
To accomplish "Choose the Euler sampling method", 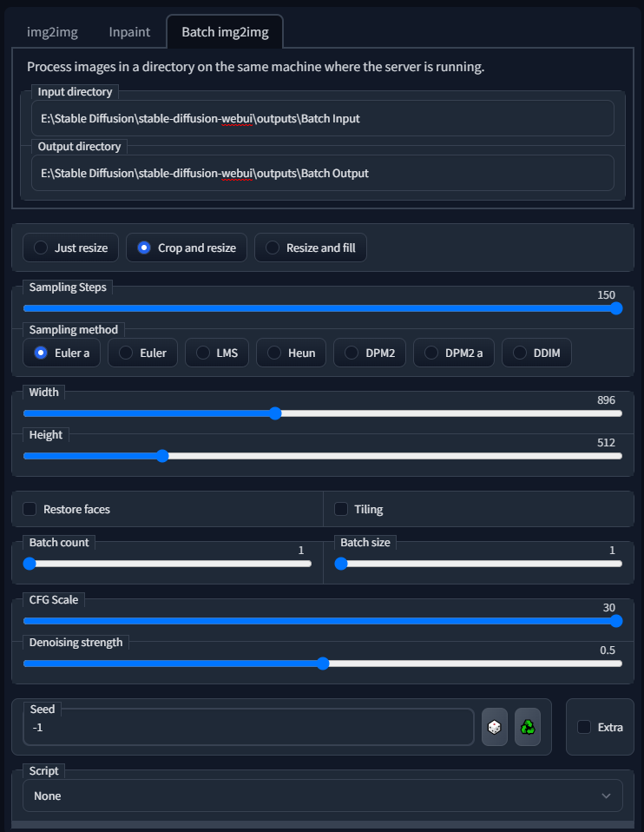I will [142, 353].
